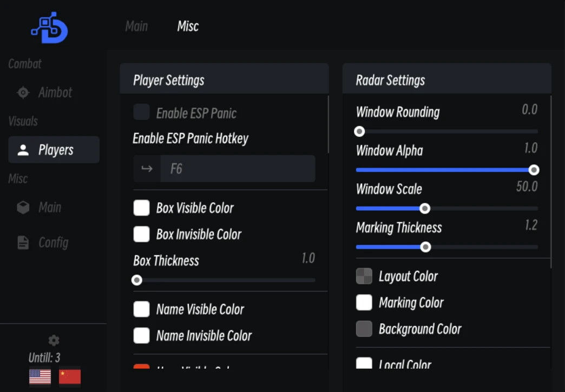The width and height of the screenshot is (565, 392).
Task: Open the Background Color swatch
Action: click(x=364, y=329)
